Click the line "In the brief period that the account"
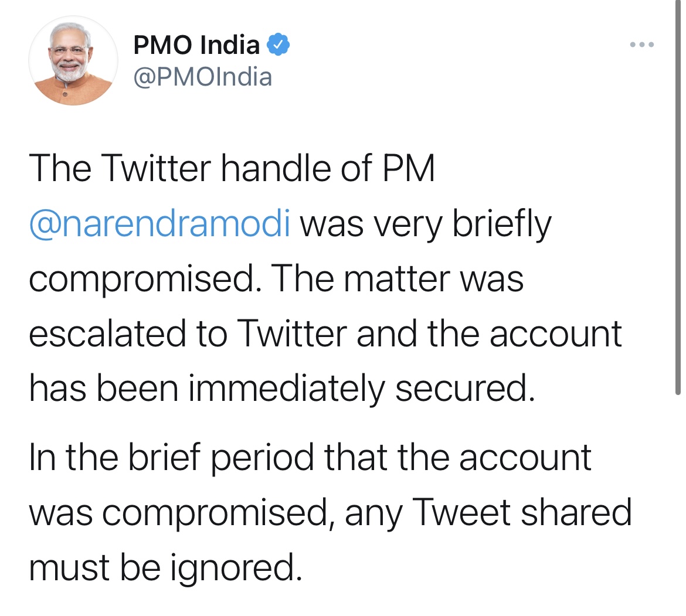 310,458
